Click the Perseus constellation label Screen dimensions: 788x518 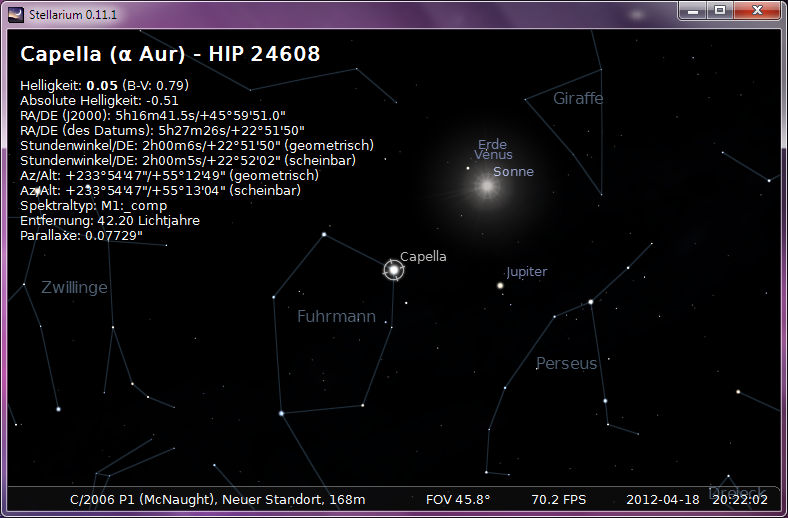(566, 363)
